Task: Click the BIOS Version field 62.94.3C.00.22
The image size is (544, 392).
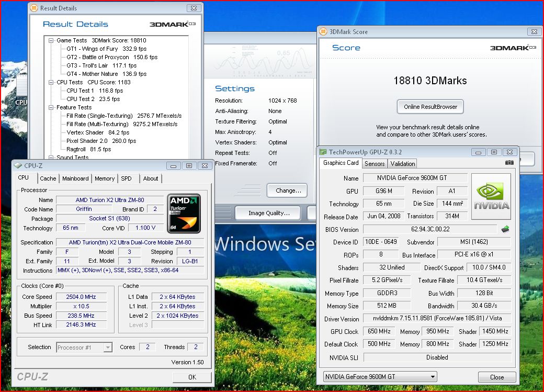Action: tap(430, 230)
